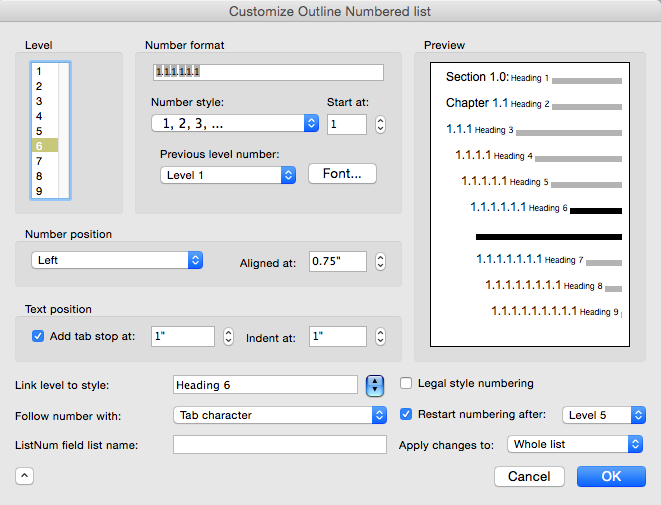
Task: Toggle Restart numbering after checkbox
Action: tap(406, 414)
